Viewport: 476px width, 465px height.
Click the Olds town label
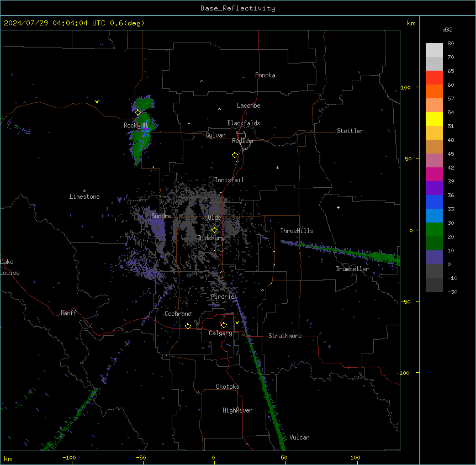[x=214, y=218]
